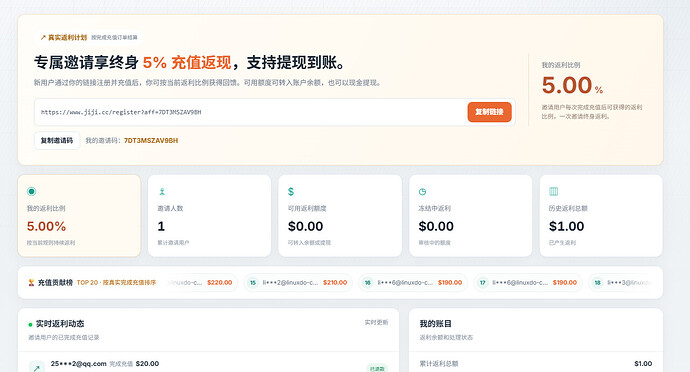The height and width of the screenshot is (372, 690).
Task: Click the headline 5% 充值返现 orange text
Action: click(187, 63)
